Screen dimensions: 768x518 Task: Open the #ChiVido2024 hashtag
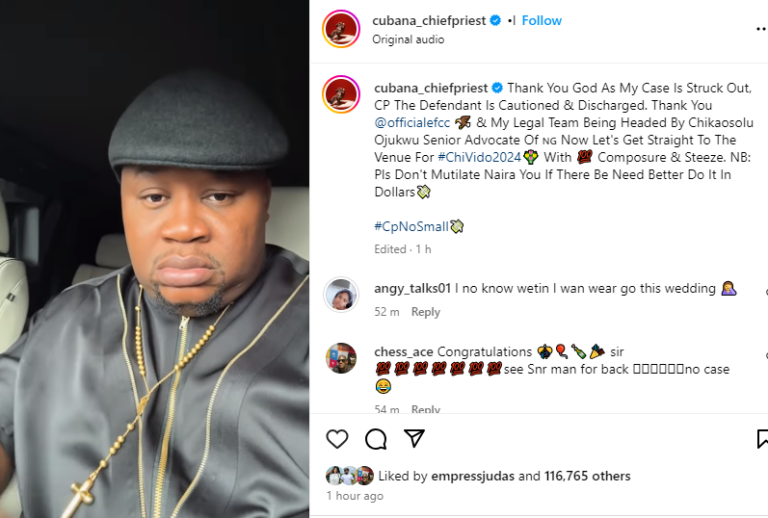click(478, 157)
